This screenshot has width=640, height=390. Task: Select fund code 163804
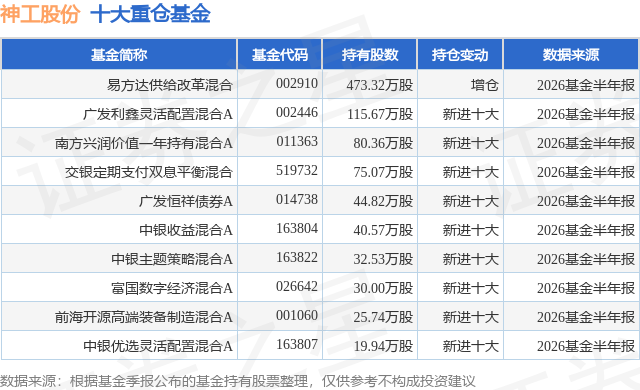pos(297,228)
